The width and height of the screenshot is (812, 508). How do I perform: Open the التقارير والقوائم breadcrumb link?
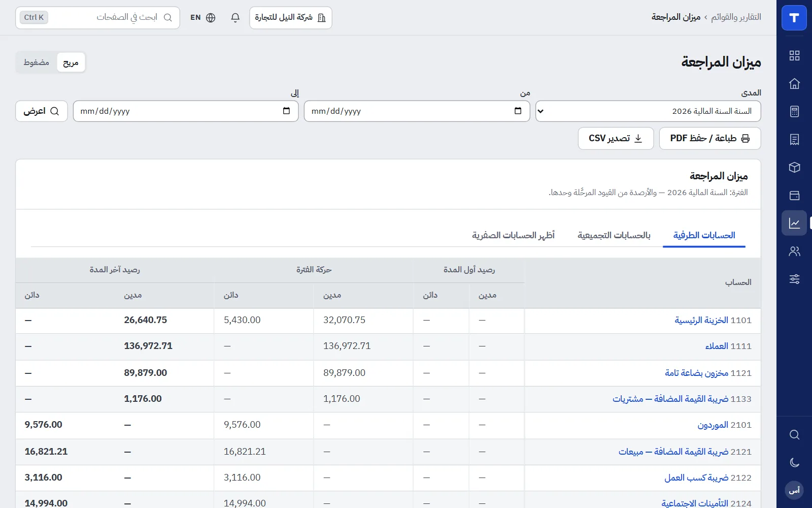[x=736, y=17]
